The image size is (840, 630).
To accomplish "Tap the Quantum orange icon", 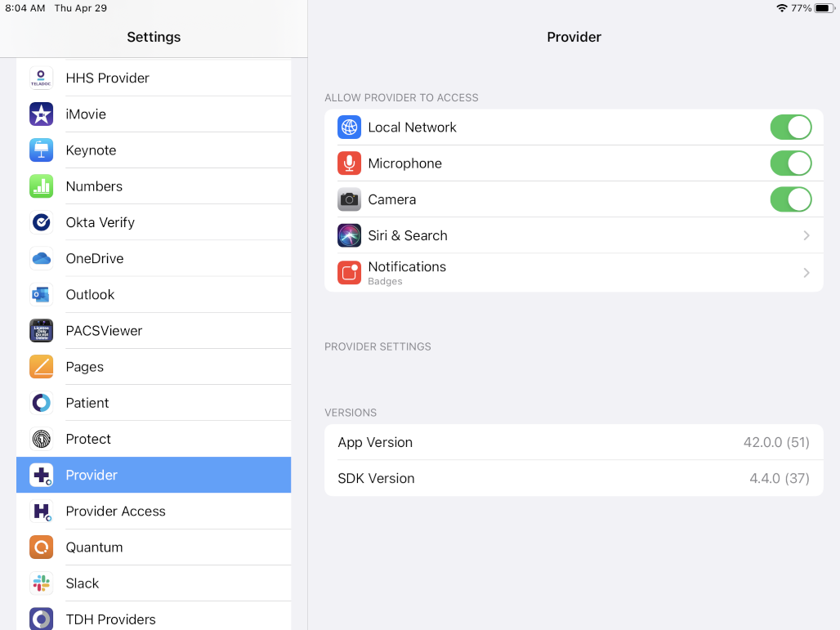I will point(41,547).
